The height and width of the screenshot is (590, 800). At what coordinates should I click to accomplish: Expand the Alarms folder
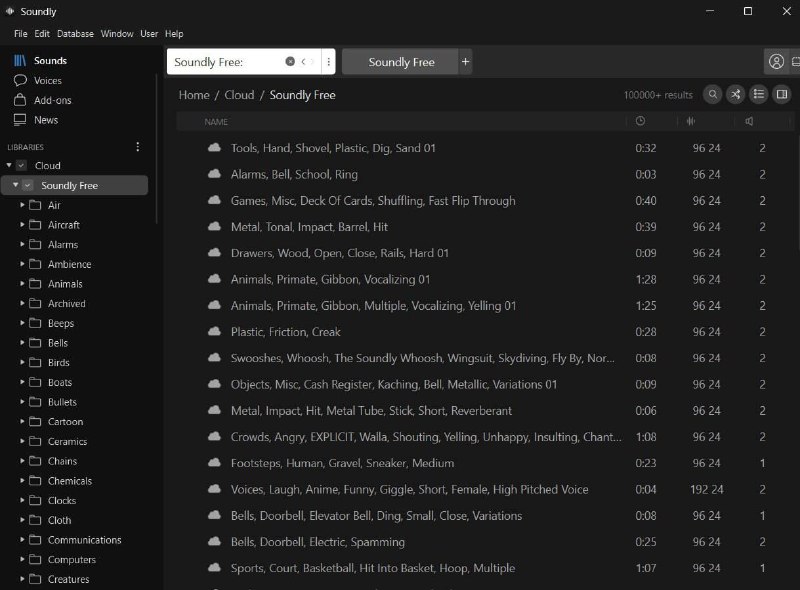point(22,244)
